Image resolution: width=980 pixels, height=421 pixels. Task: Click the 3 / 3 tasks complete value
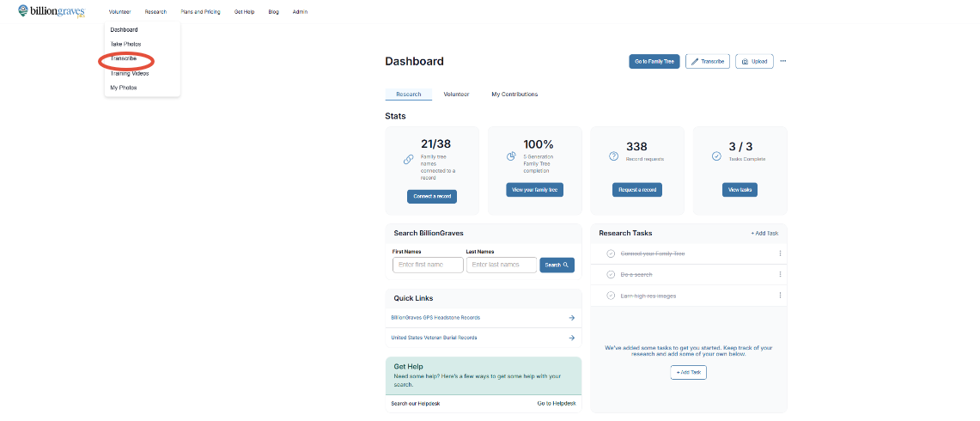[x=740, y=147]
